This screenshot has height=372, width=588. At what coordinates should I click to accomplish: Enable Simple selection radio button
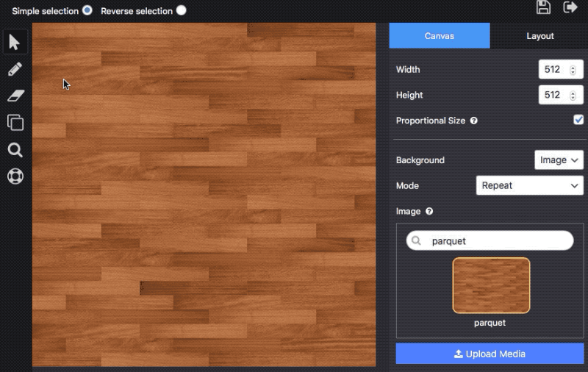coord(87,11)
